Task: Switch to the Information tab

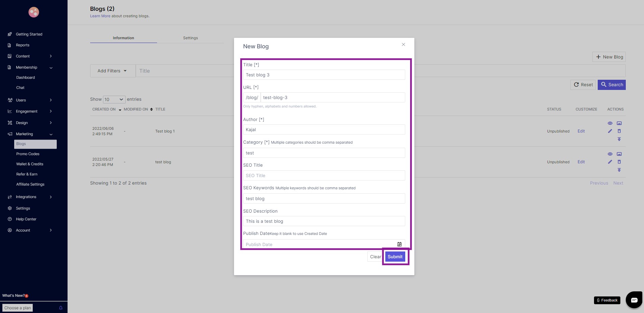Action: [x=124, y=38]
